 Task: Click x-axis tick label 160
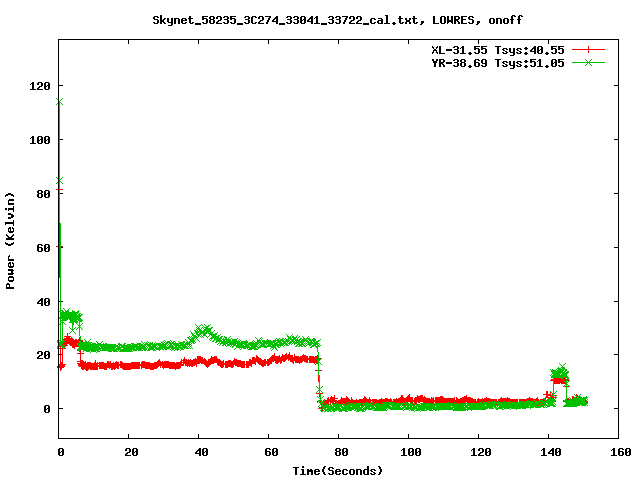(621, 452)
